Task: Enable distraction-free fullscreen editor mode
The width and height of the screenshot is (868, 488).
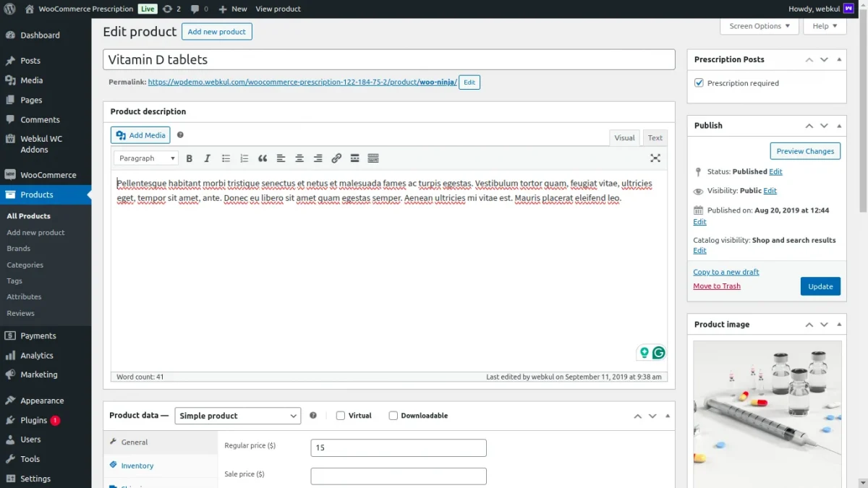Action: pos(655,158)
